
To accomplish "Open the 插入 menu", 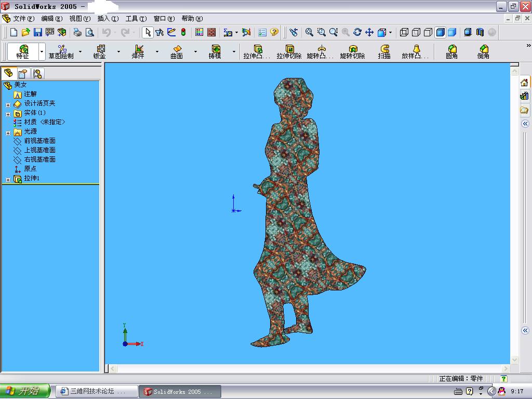I will tap(107, 19).
